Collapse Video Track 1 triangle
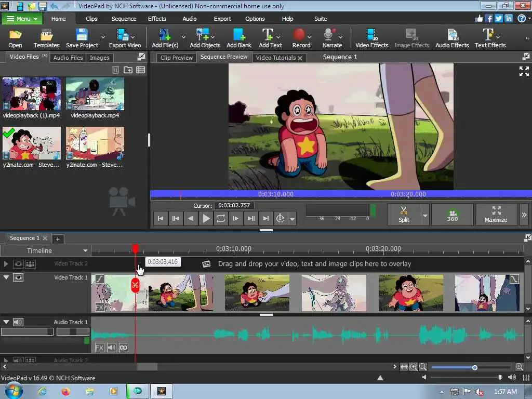532x399 pixels. pyautogui.click(x=6, y=277)
